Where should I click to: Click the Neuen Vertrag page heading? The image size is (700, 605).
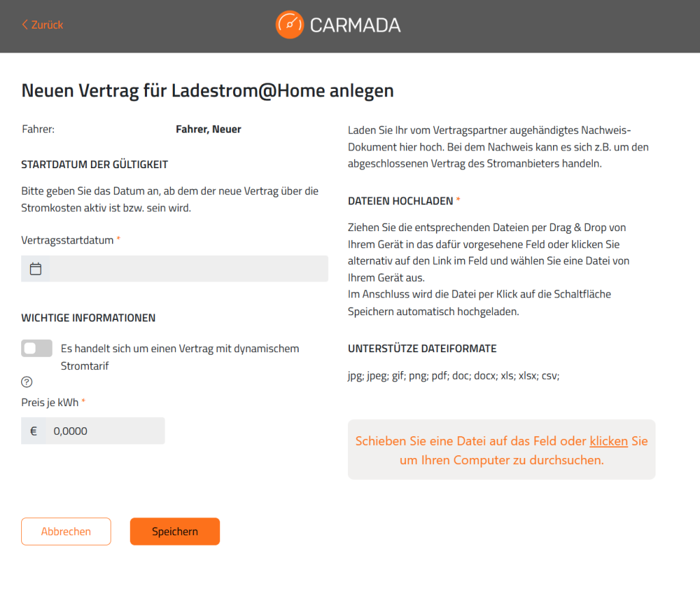[x=208, y=91]
